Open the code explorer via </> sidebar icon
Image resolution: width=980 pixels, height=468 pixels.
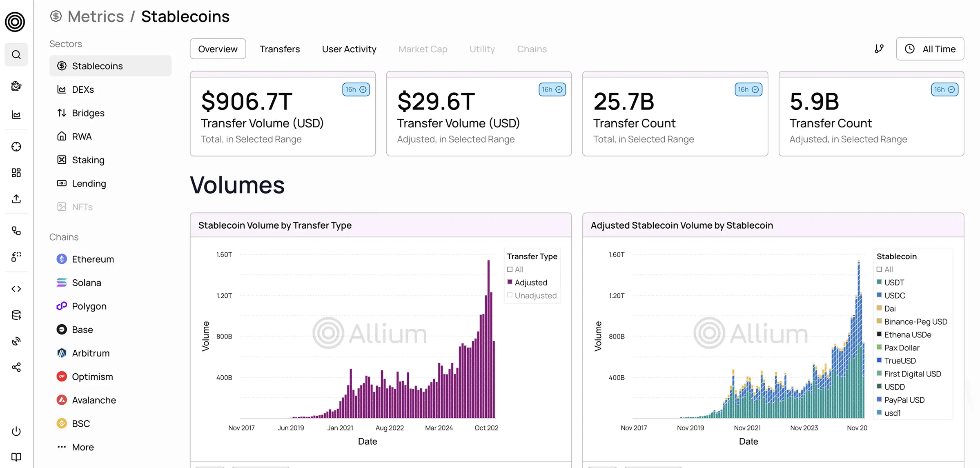(x=16, y=289)
